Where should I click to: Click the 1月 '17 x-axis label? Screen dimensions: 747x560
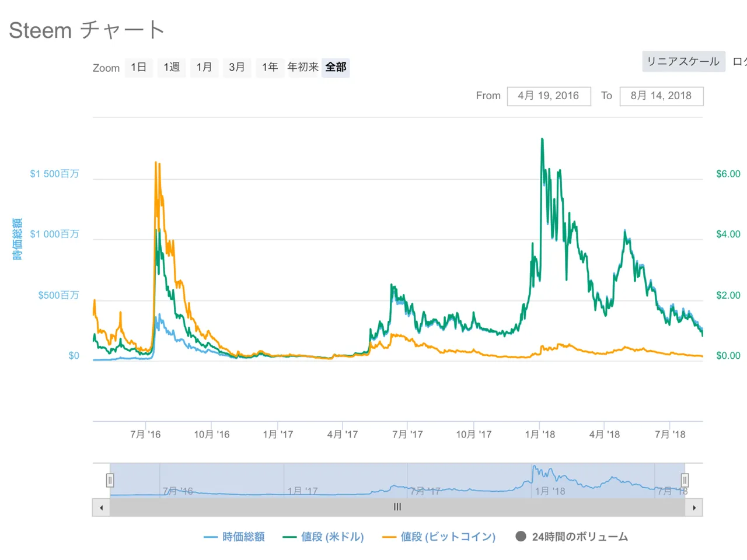point(278,435)
